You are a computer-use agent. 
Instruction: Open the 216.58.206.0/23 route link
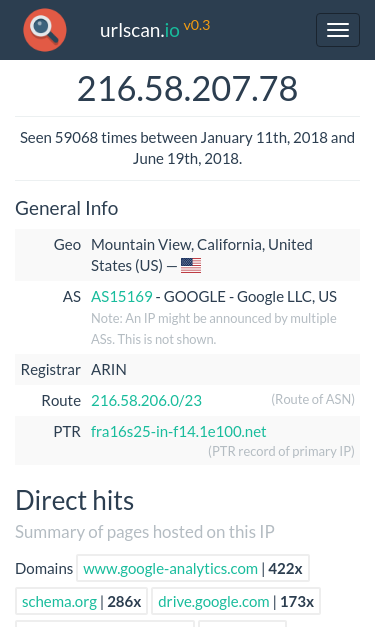(146, 401)
